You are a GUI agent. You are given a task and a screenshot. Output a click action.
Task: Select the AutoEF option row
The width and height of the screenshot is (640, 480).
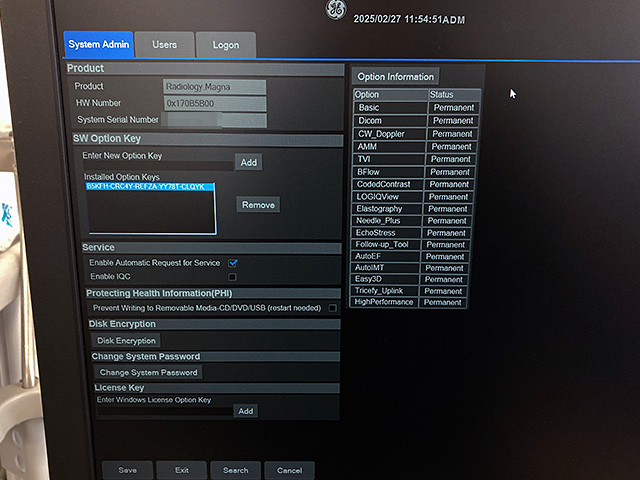411,256
